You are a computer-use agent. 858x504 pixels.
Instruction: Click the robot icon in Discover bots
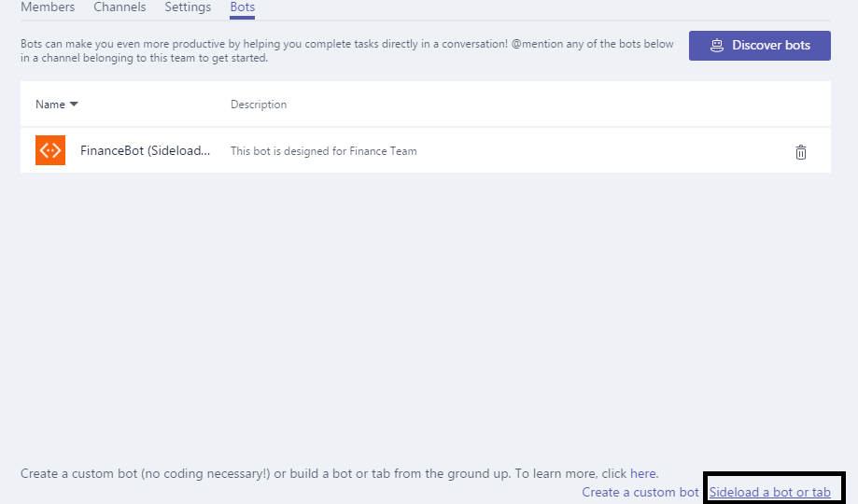click(717, 46)
